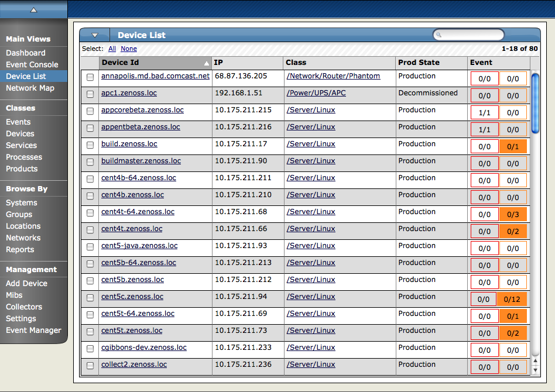Click the Device Id sort arrow

[x=206, y=63]
